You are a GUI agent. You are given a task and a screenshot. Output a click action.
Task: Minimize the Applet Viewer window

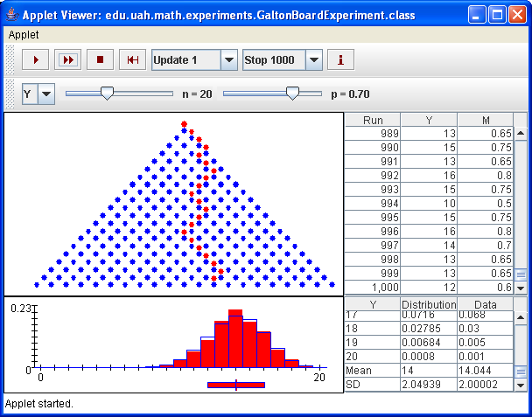477,15
